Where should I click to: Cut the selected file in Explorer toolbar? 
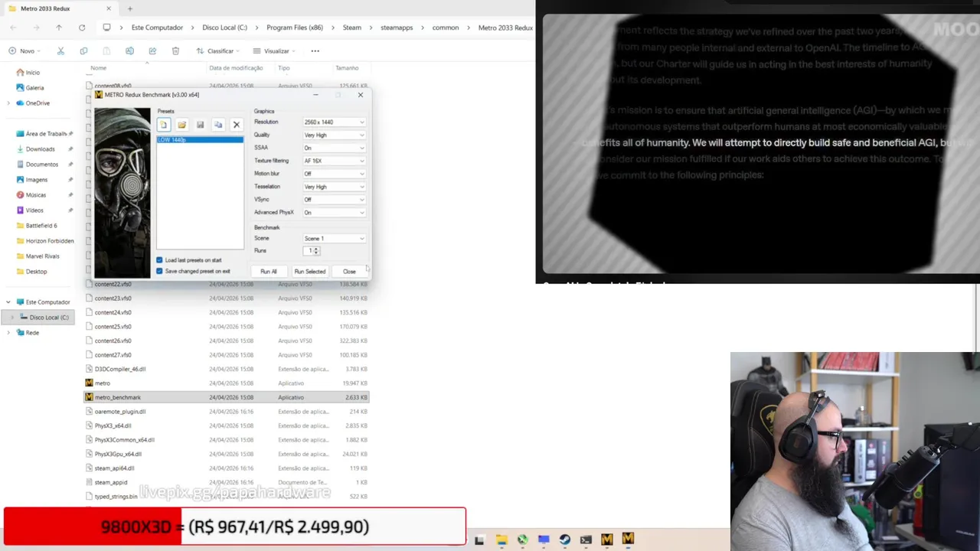tap(60, 51)
